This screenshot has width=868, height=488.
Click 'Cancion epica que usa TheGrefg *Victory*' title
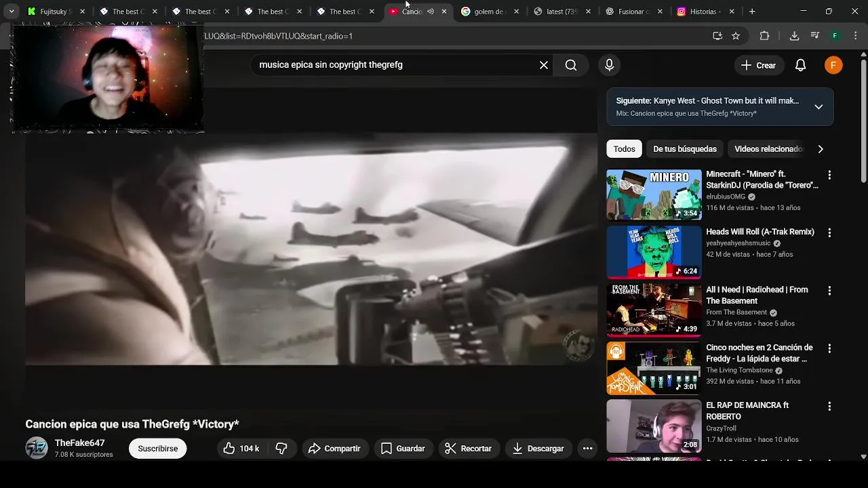pos(132,424)
